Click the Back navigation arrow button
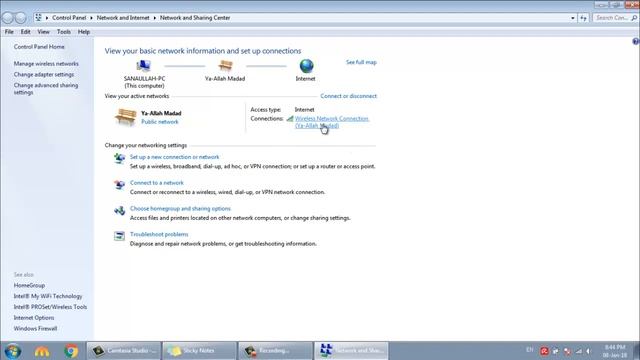 [x=8, y=18]
